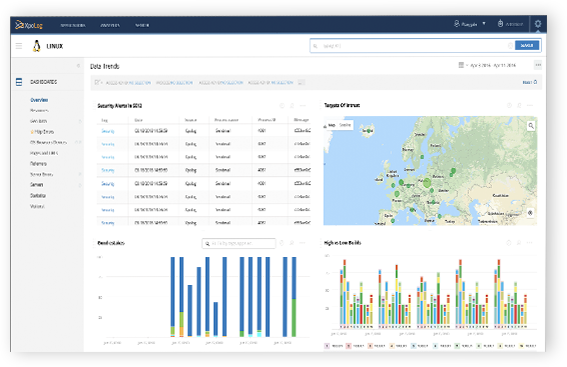Expand the Servers sidebar item arrow
Viewport: 567px width, 367px height.
[80, 185]
